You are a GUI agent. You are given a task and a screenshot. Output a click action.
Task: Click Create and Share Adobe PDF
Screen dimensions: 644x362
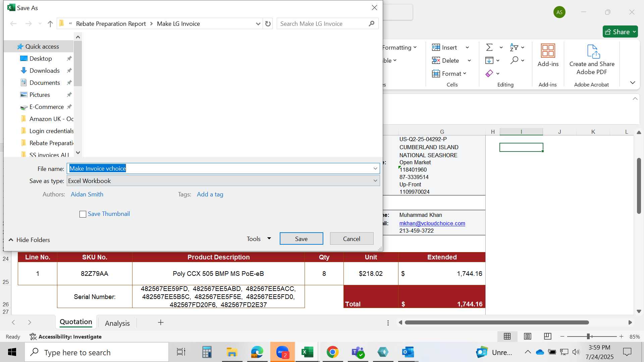click(592, 60)
